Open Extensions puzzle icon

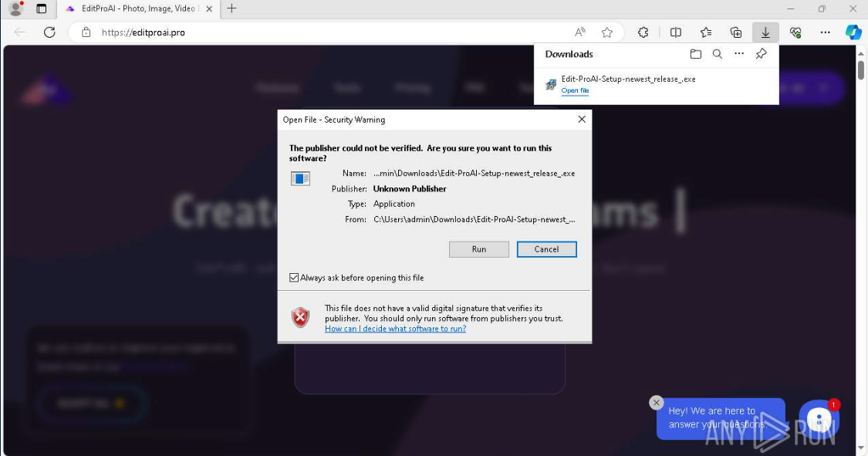point(643,32)
